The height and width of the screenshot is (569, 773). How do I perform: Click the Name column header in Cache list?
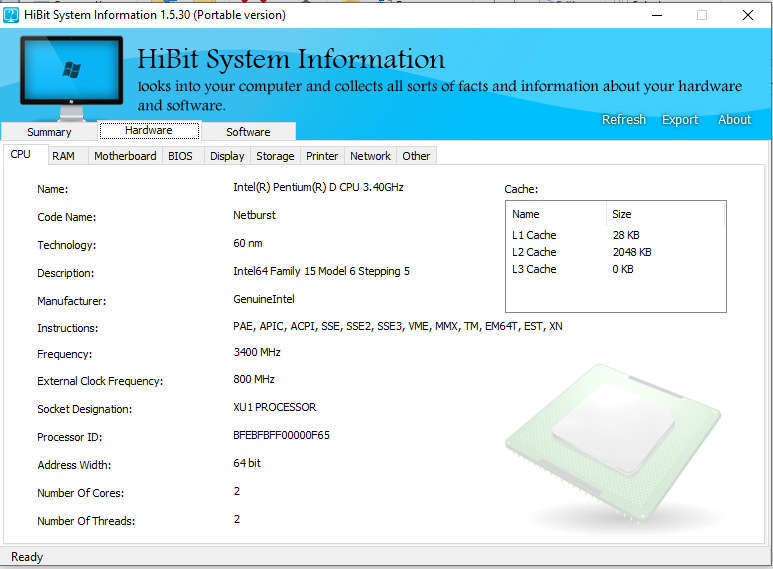pos(556,214)
